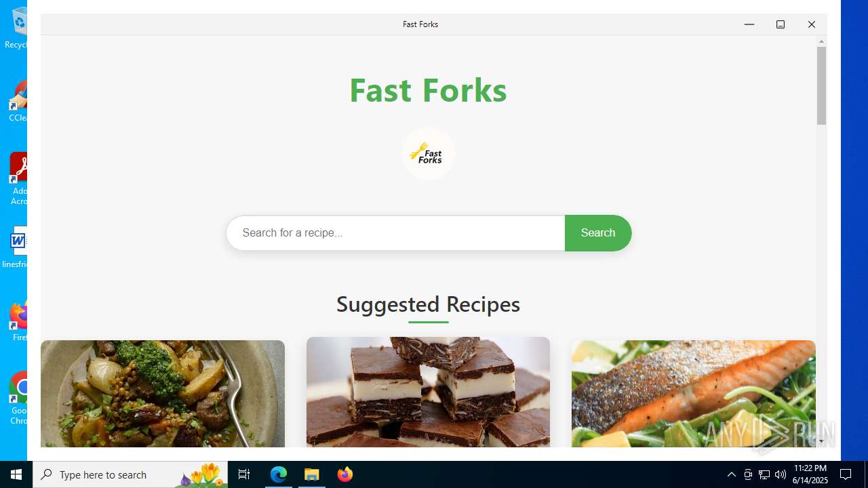
Task: Click the scrollbar up arrow
Action: pos(821,41)
